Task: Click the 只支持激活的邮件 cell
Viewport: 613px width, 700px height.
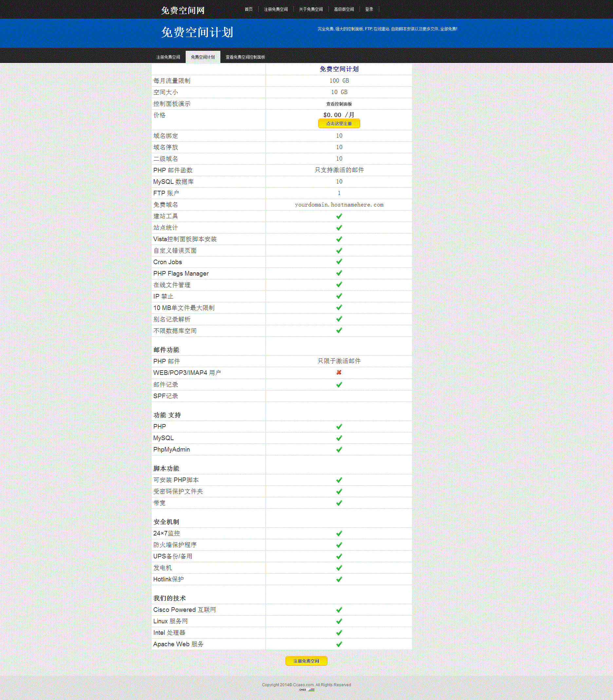Action: click(339, 170)
